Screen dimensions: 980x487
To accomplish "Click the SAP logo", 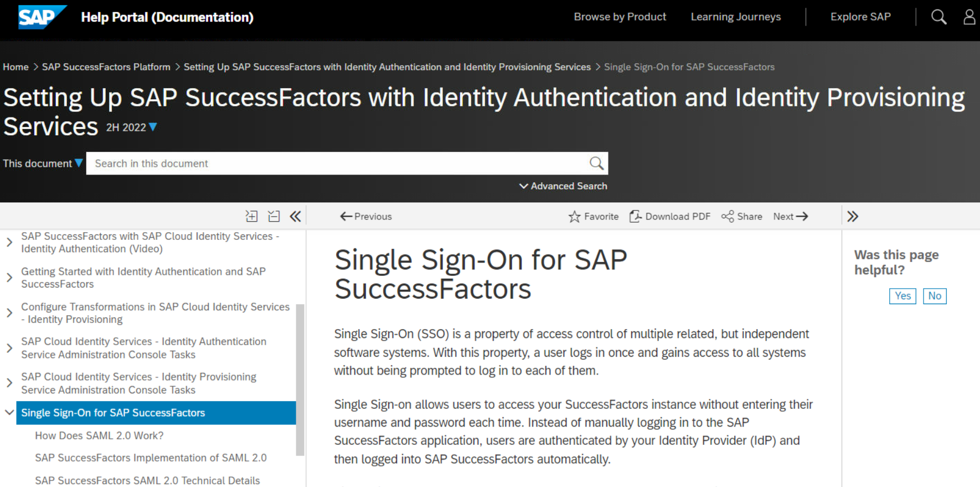I will pyautogui.click(x=42, y=17).
